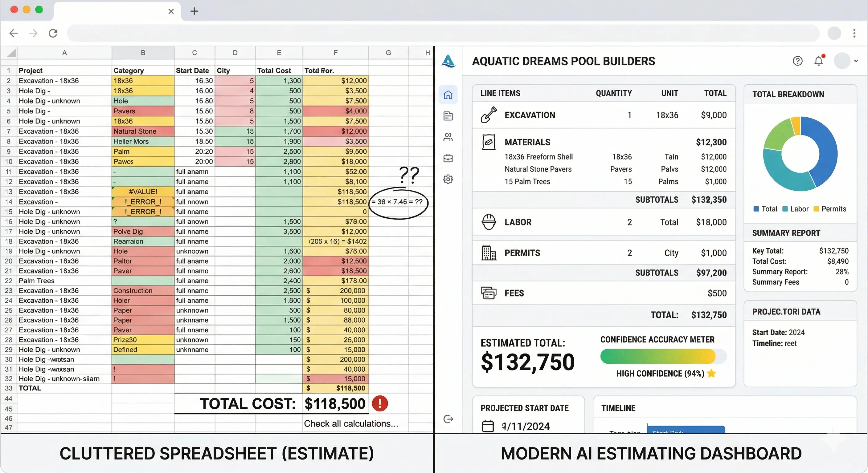Open a new browser tab
Image resolution: width=868 pixels, height=473 pixels.
[194, 11]
